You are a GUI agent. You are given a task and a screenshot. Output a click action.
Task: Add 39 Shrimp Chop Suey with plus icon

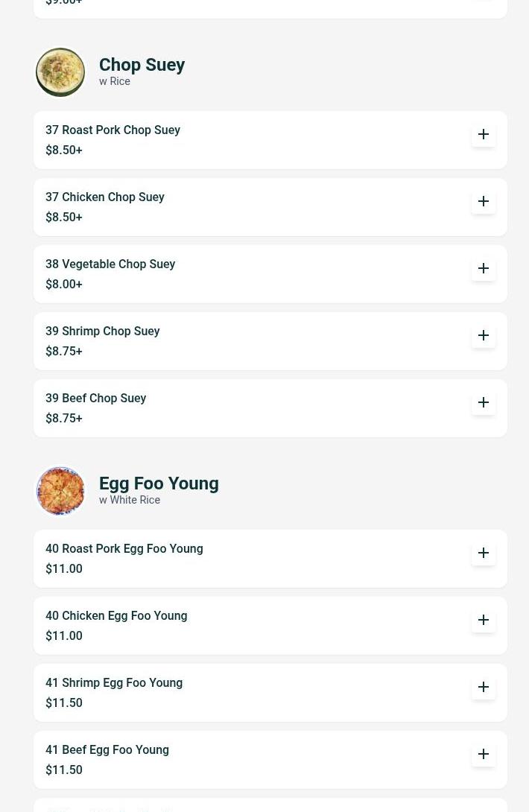(483, 335)
